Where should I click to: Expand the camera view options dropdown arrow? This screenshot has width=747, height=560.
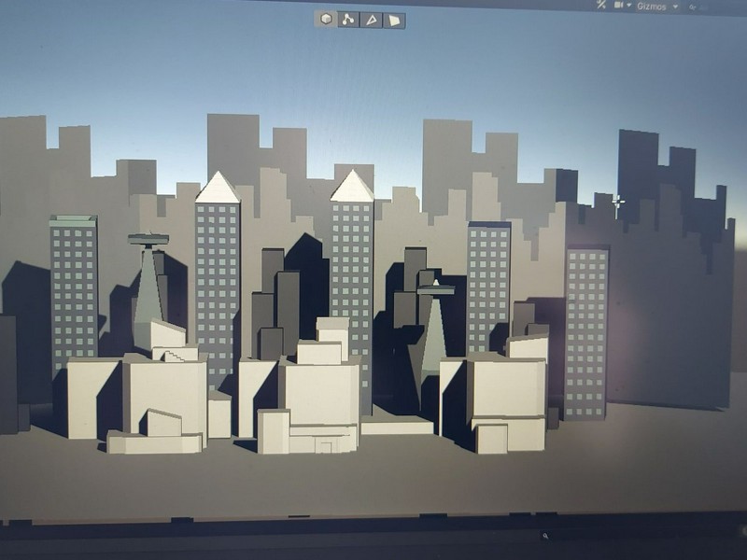[628, 7]
